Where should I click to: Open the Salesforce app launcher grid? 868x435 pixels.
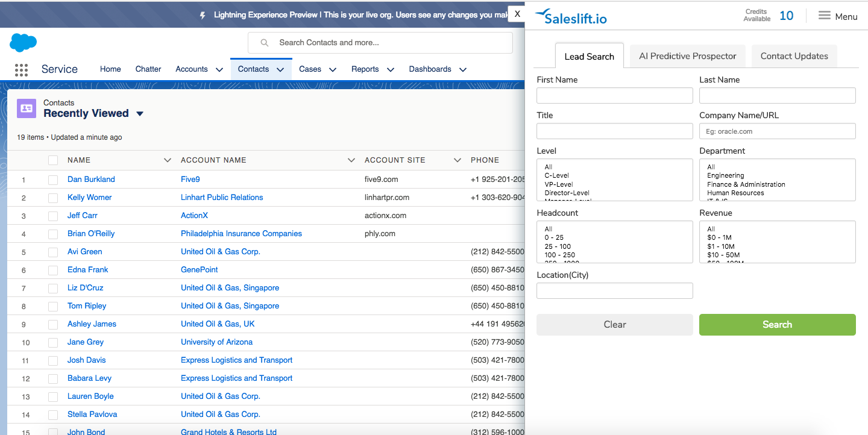[21, 69]
